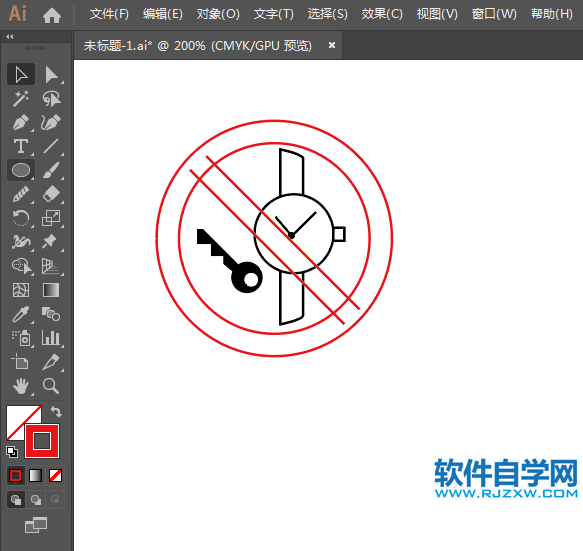Select the Hand tool
The height and width of the screenshot is (551, 583).
pyautogui.click(x=21, y=386)
